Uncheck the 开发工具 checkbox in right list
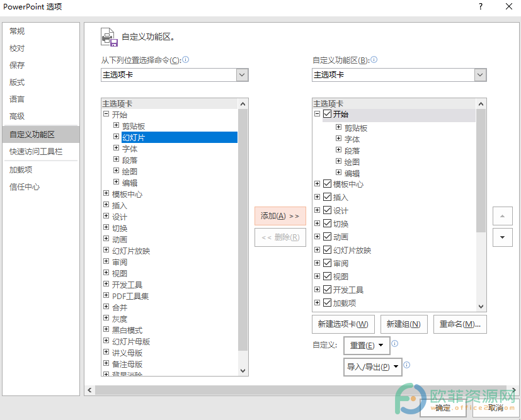521x420 pixels. (328, 290)
